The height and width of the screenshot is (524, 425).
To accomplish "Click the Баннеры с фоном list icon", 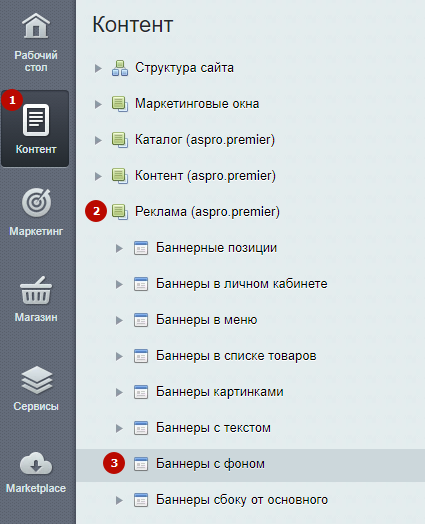I will click(x=141, y=464).
